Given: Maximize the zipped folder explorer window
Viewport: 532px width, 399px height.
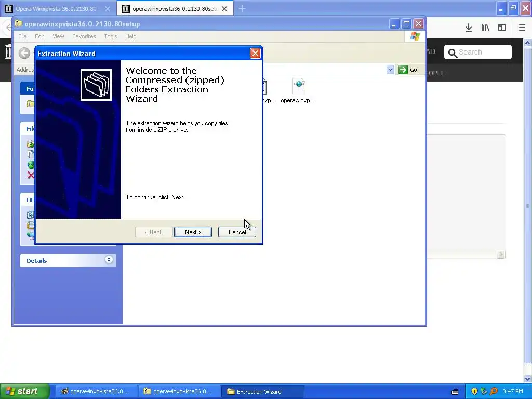Looking at the screenshot, I should point(406,24).
